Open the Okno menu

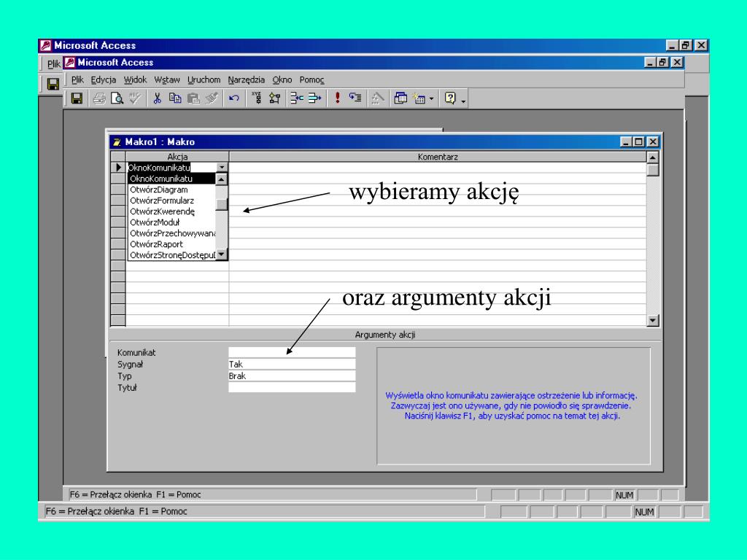pyautogui.click(x=282, y=79)
